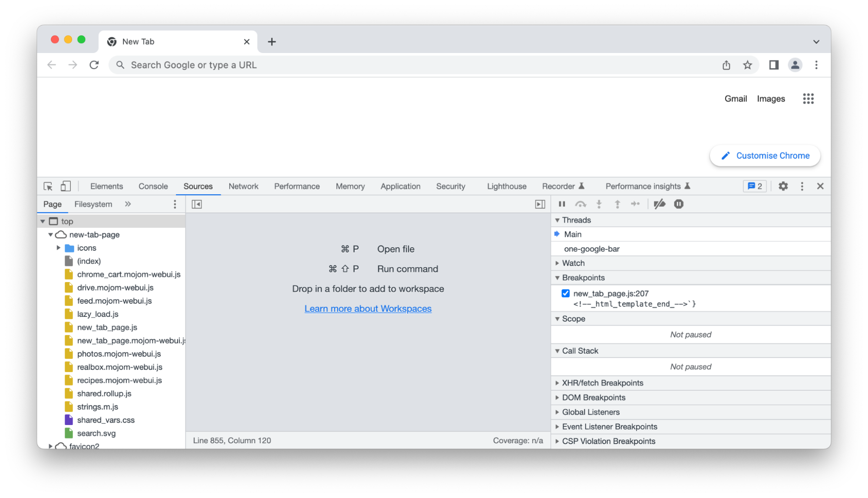The height and width of the screenshot is (498, 868).
Task: Click the inspect element picker icon
Action: pos(48,186)
